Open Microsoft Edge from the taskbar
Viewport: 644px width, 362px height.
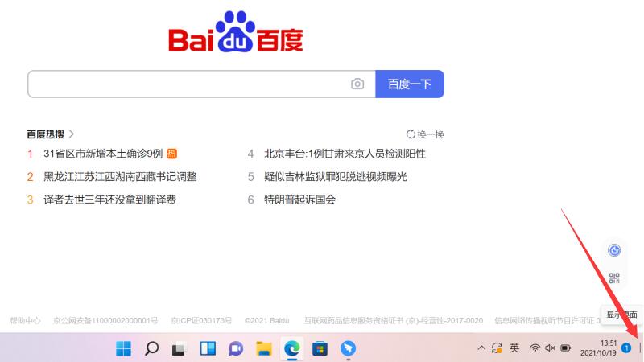(291, 348)
